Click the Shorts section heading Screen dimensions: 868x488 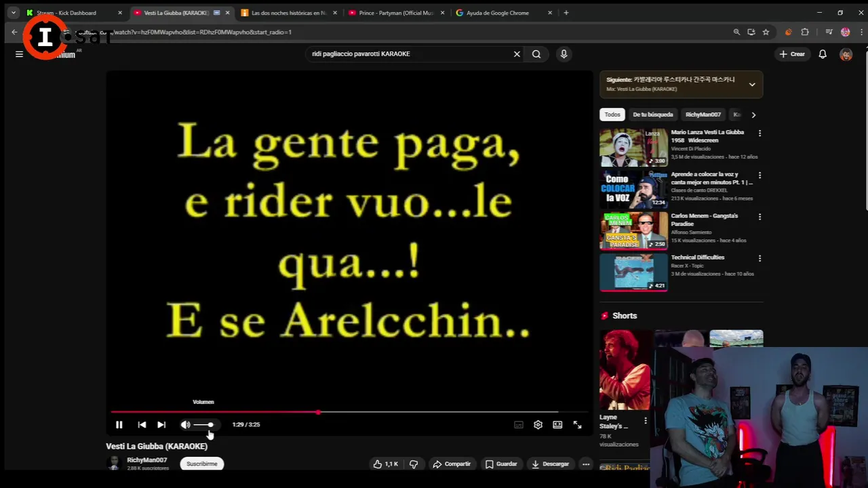625,316
